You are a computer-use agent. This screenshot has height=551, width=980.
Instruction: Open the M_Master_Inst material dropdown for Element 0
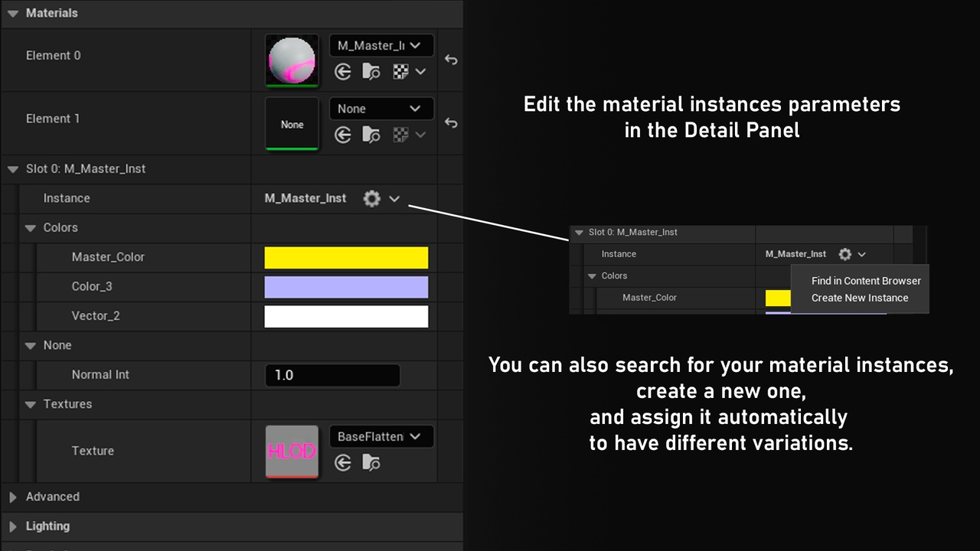tap(381, 46)
